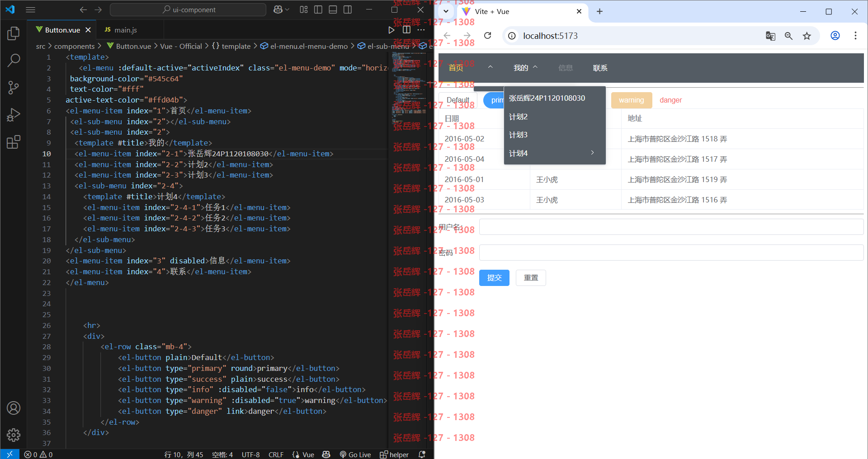Translate this page icon in Chrome
This screenshot has width=868, height=459.
(770, 36)
